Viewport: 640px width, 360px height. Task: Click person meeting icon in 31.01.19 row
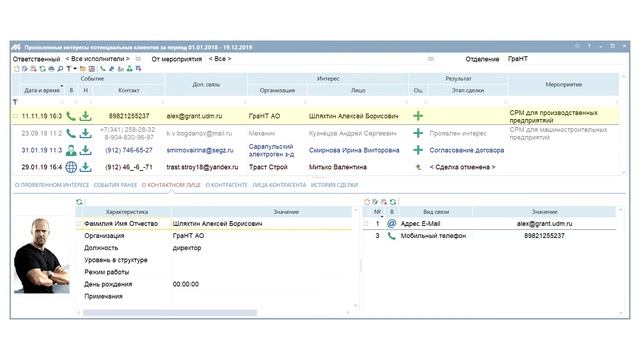point(71,150)
